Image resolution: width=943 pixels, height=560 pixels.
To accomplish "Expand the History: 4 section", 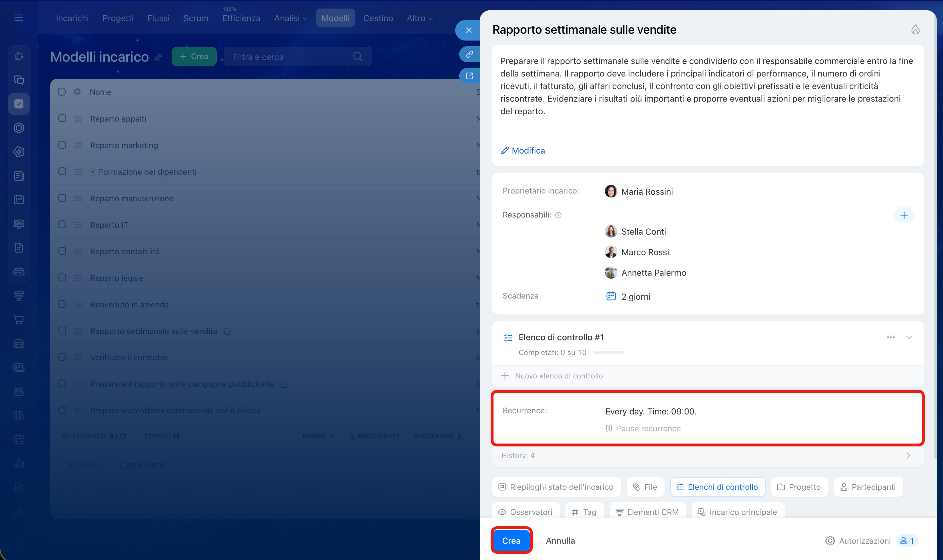I will pyautogui.click(x=708, y=456).
